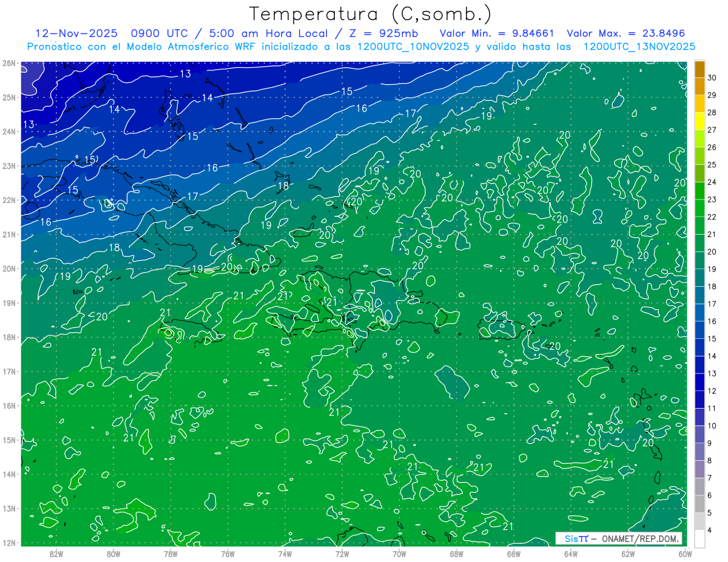Viewport: 728px width, 562px height.
Task: Click the "19N" latitude axis label
Action: (9, 303)
